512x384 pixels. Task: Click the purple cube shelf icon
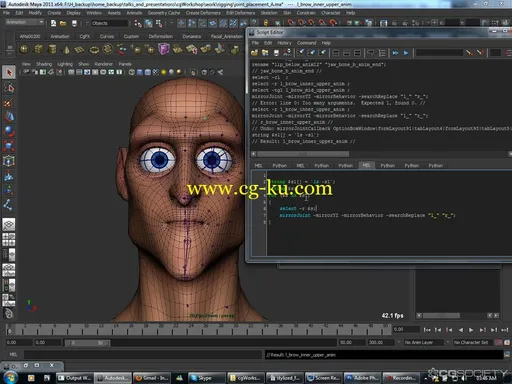[163, 49]
